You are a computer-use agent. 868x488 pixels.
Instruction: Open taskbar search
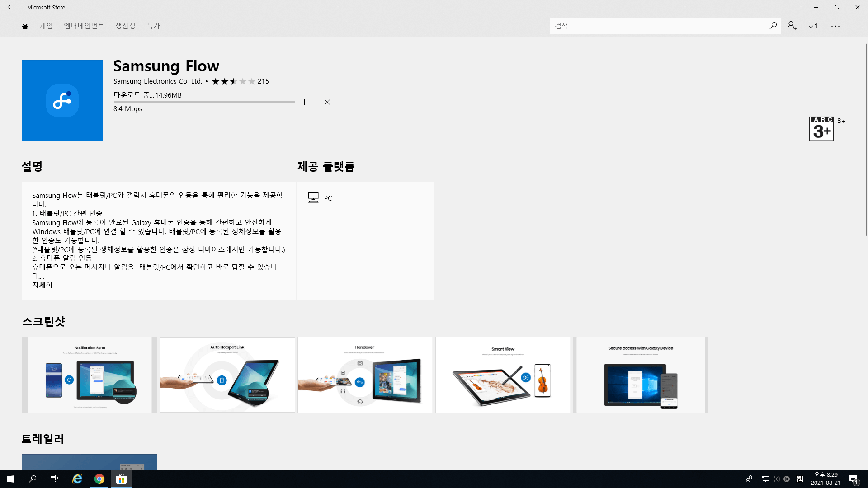(33, 479)
